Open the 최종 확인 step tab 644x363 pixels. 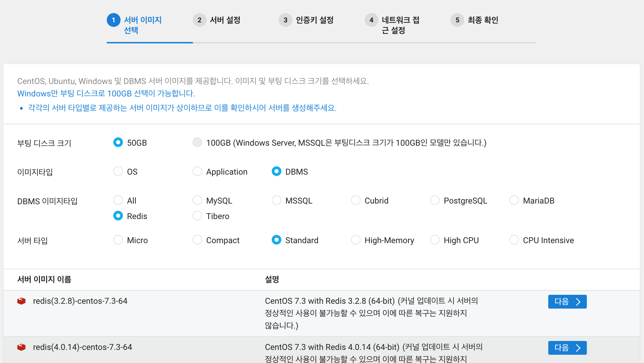[483, 20]
